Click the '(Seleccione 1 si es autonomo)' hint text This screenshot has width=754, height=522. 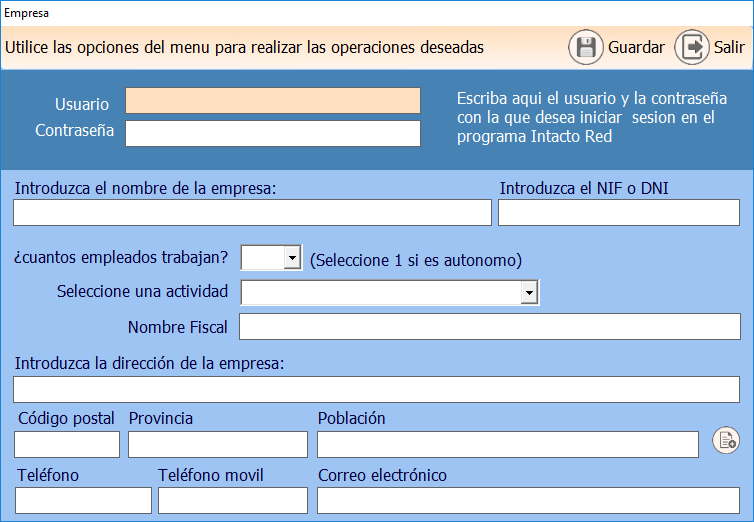416,260
